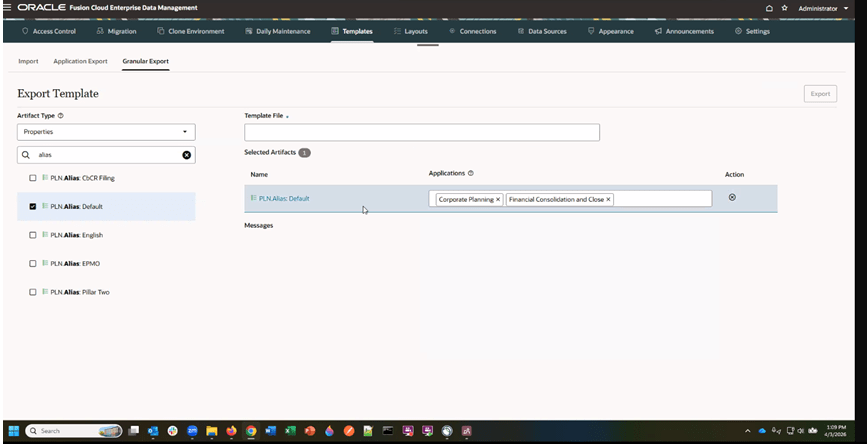This screenshot has height=444, width=867.
Task: Remove the Corporate Planning application tag
Action: (498, 199)
